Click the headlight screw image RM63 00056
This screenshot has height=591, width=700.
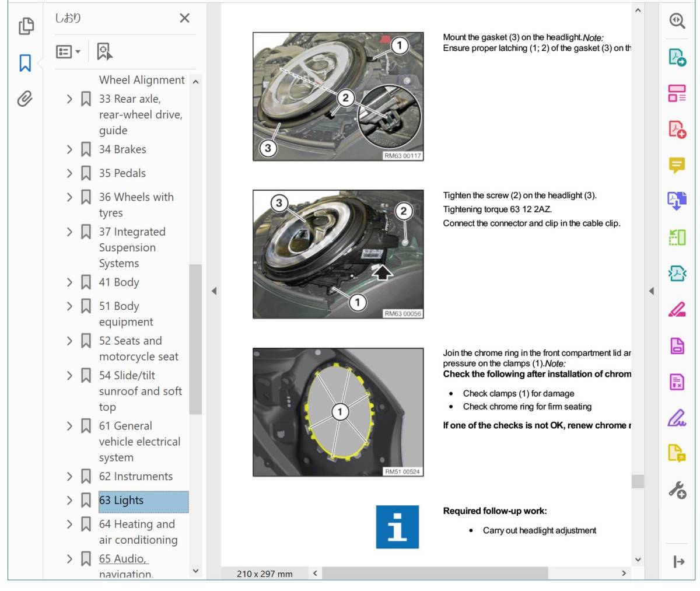[338, 254]
